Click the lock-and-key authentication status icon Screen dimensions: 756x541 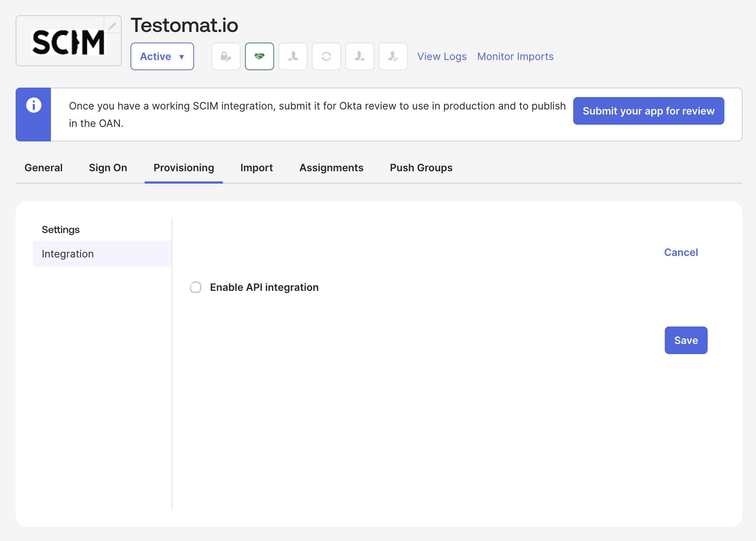point(226,56)
